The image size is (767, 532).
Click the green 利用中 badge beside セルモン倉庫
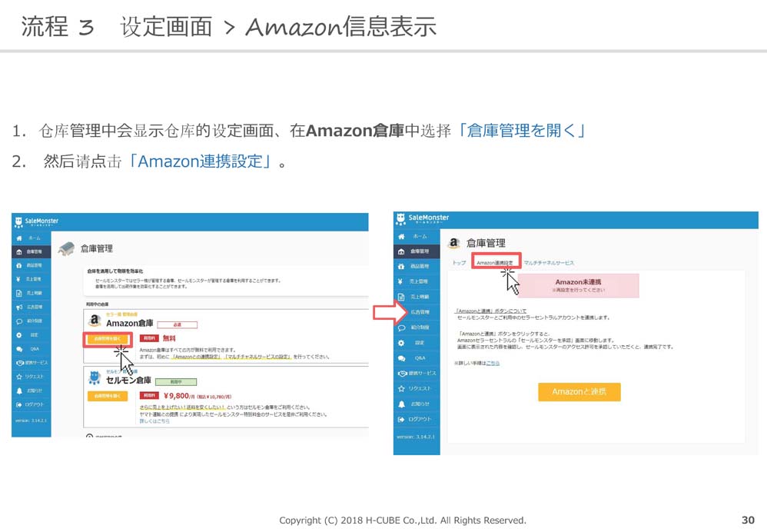click(176, 382)
